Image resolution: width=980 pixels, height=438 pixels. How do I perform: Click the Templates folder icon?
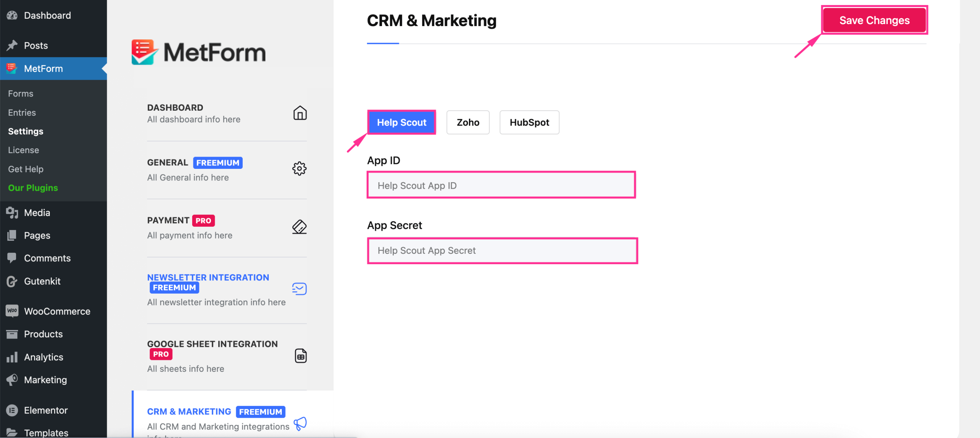[12, 433]
